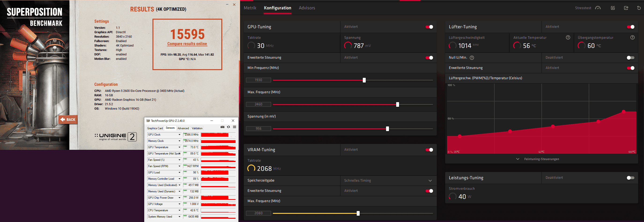This screenshot has width=644, height=222.
Task: Click the GPU Max. Frequenz slider handle
Action: (397, 104)
